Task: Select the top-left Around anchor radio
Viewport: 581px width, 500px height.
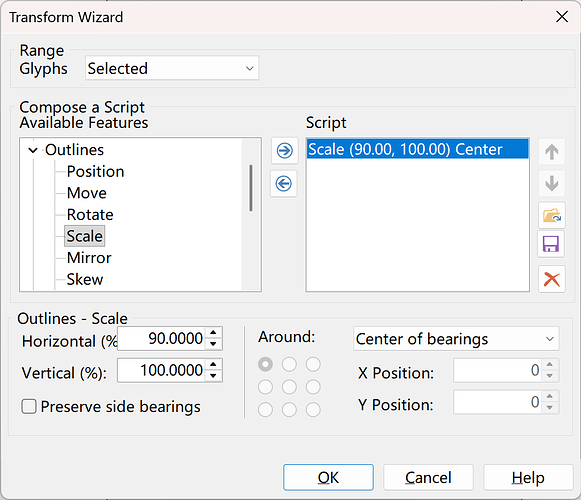Action: pos(265,364)
